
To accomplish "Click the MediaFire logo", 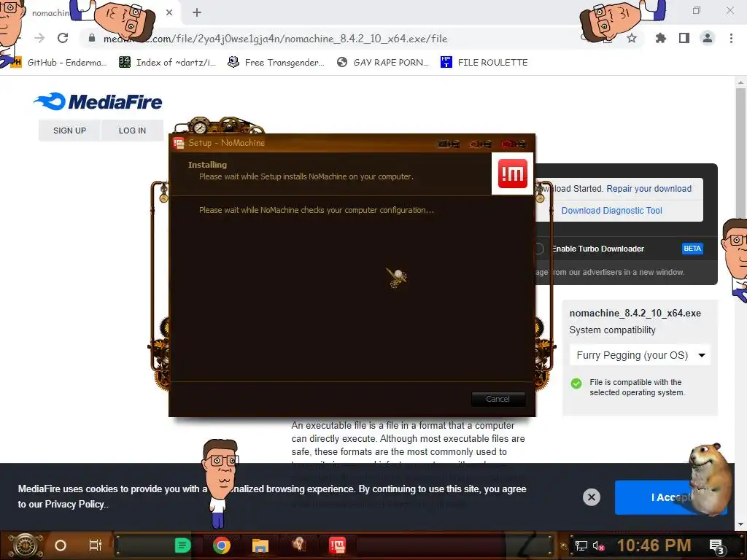I will click(x=98, y=101).
